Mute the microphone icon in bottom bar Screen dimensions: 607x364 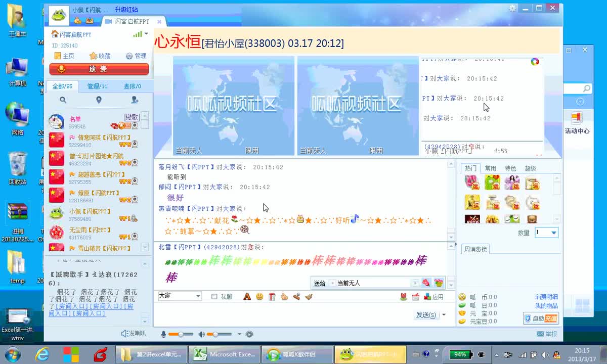(163, 334)
